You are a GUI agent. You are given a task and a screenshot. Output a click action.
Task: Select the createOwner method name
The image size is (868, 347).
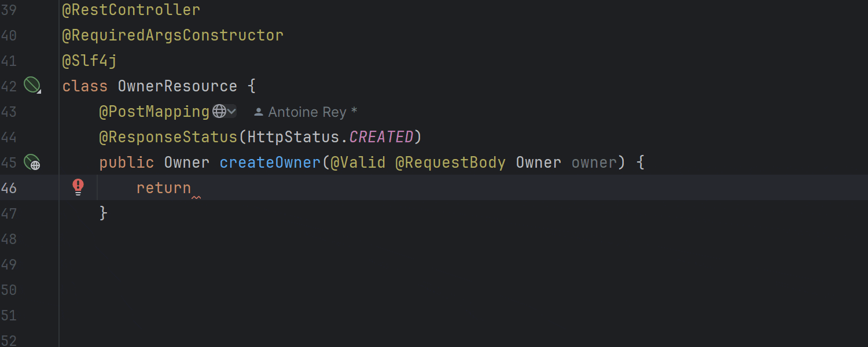(x=270, y=163)
